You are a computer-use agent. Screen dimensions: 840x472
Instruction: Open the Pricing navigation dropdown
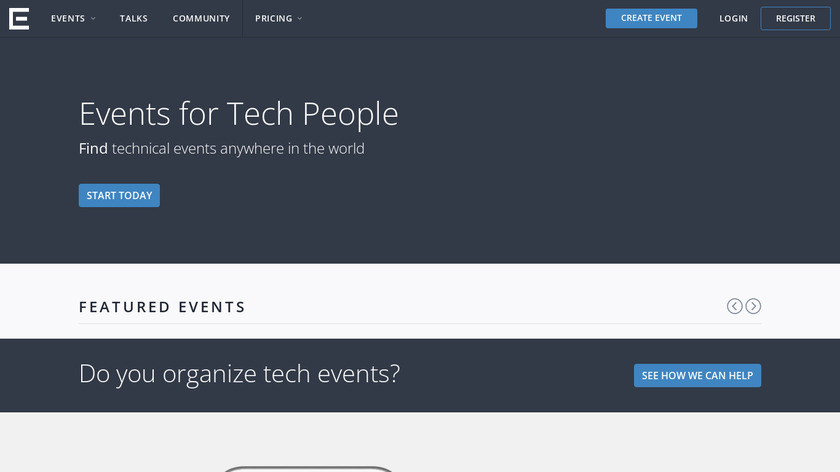tap(273, 18)
